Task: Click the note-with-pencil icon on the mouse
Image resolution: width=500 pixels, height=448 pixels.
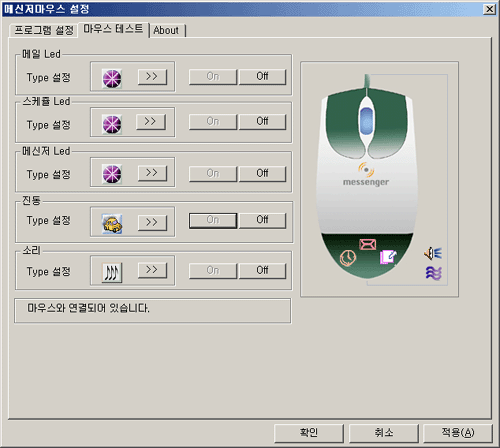Action: [x=388, y=257]
